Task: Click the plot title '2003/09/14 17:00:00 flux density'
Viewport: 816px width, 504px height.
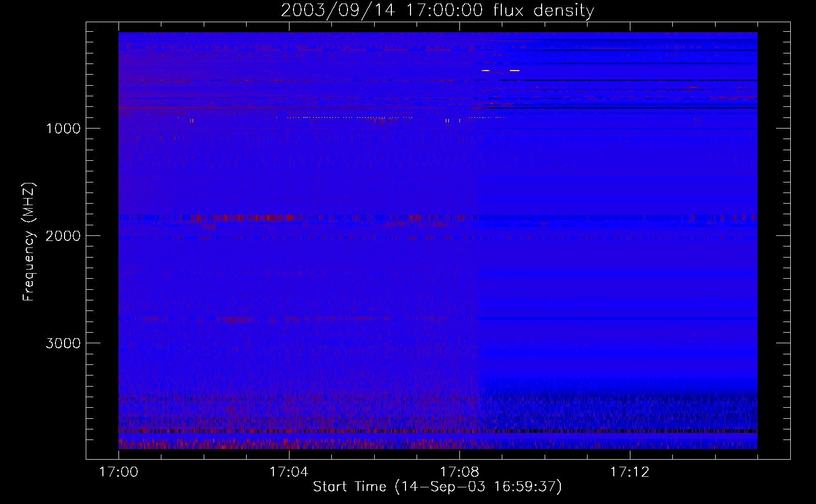Action: coord(437,11)
